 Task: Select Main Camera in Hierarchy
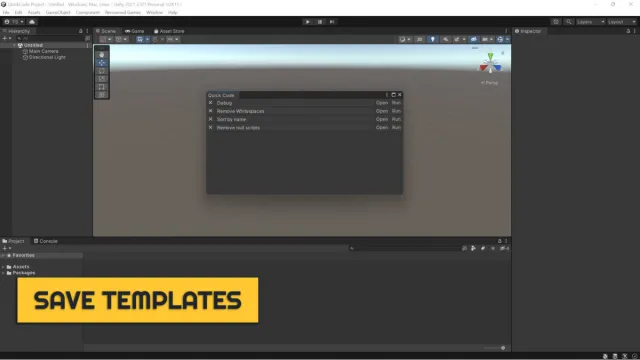(x=43, y=51)
